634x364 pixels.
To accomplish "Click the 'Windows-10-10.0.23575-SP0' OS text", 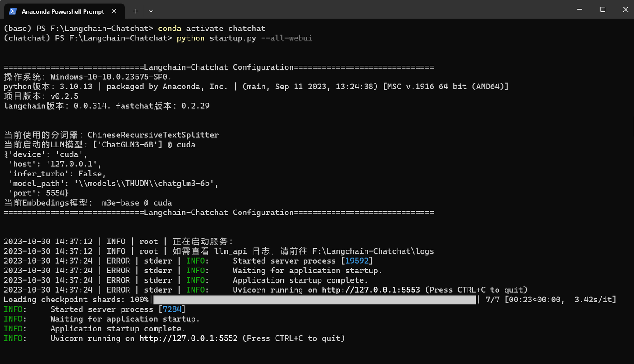I will 109,77.
